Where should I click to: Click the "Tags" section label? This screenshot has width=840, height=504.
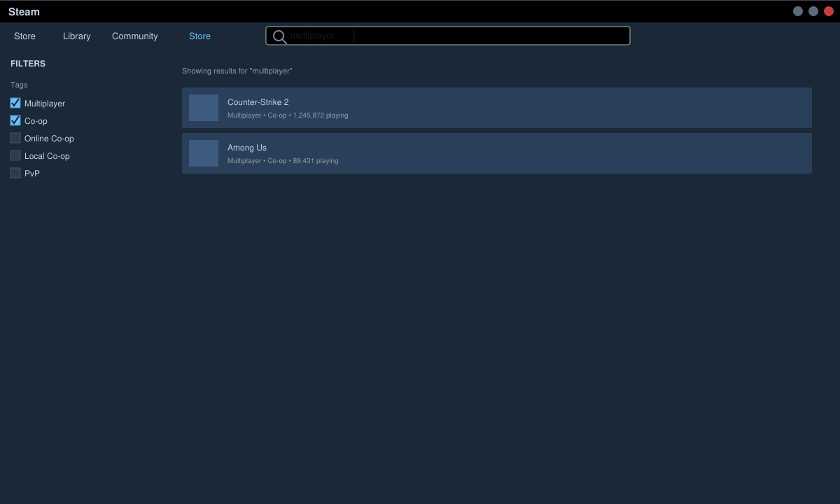pyautogui.click(x=19, y=85)
